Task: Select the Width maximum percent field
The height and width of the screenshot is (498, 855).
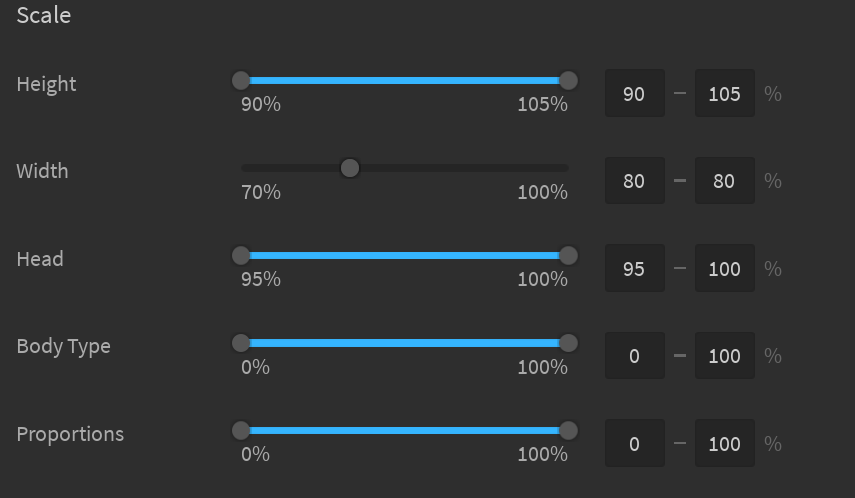Action: click(x=724, y=181)
